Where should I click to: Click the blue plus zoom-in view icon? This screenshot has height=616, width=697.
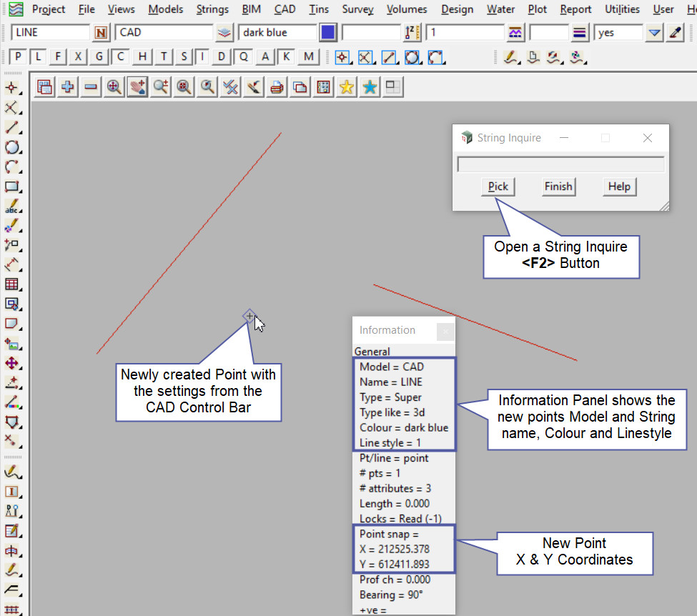68,86
